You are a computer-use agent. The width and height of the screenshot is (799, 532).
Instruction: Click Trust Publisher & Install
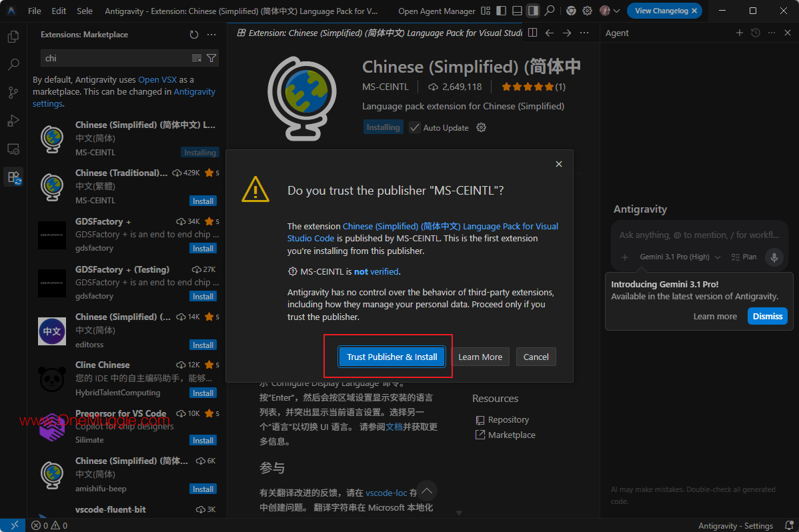click(392, 357)
